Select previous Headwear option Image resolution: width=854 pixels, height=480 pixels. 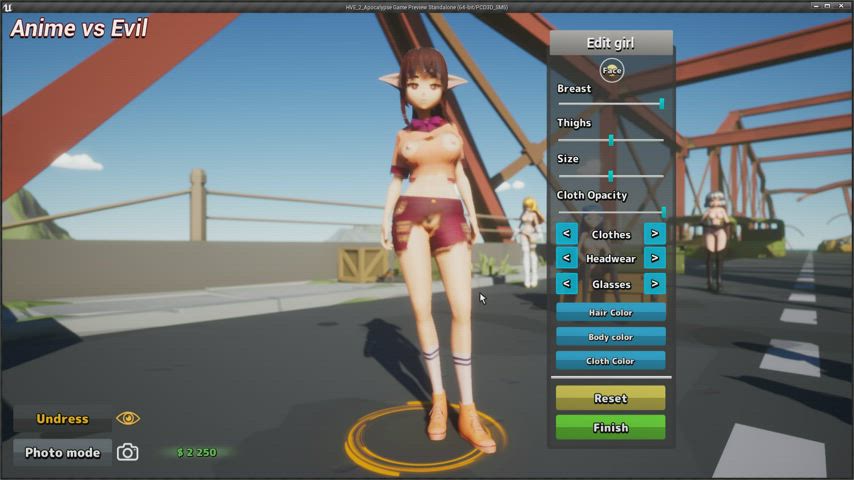[566, 258]
